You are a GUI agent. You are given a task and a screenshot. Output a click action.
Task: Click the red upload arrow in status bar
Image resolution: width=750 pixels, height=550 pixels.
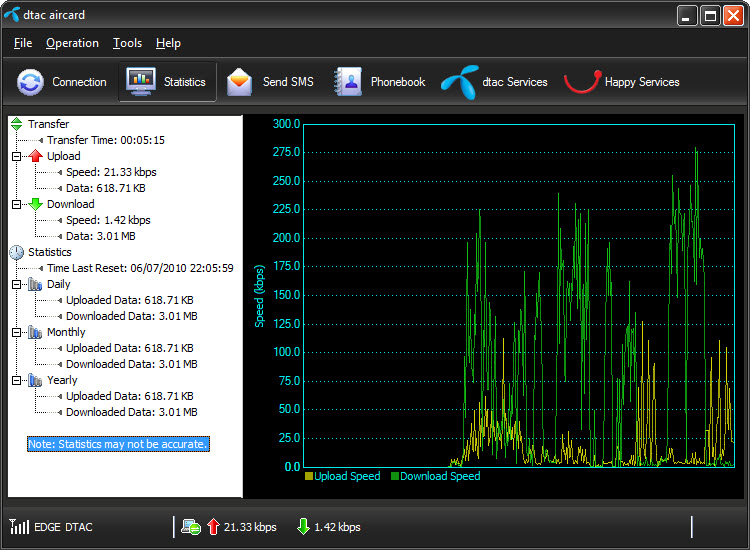pyautogui.click(x=213, y=527)
